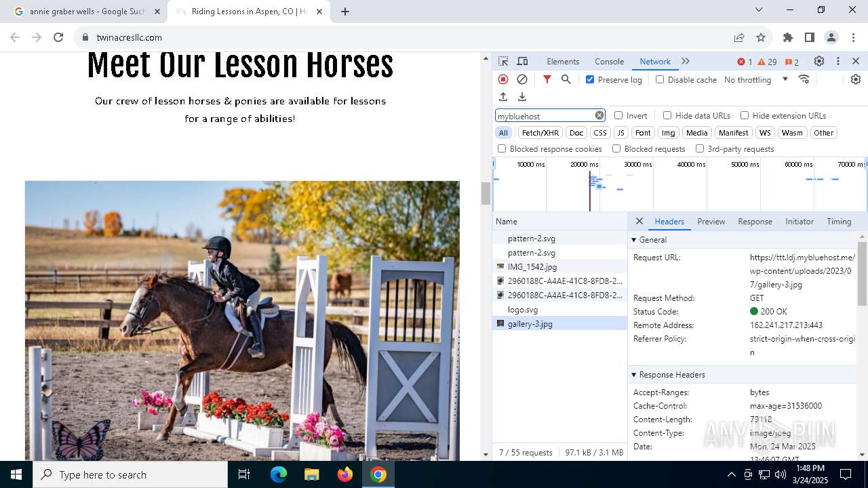
Task: Open DevTools customize three-dot menu
Action: (838, 61)
